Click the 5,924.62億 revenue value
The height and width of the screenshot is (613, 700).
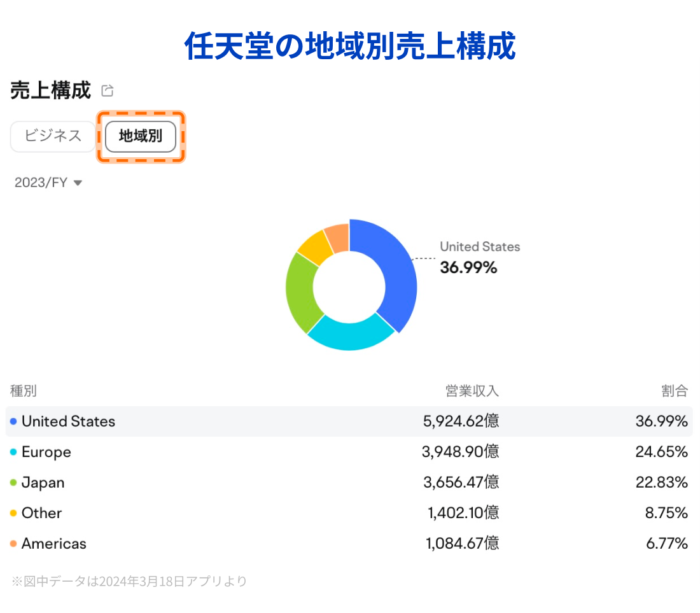pyautogui.click(x=461, y=421)
